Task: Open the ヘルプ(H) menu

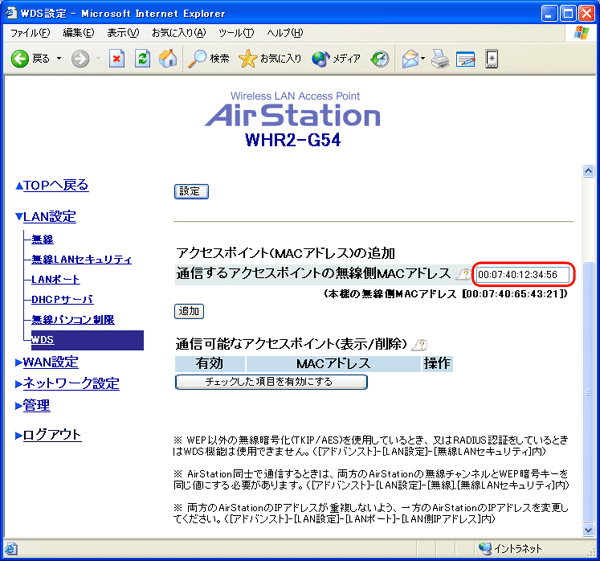Action: [285, 33]
